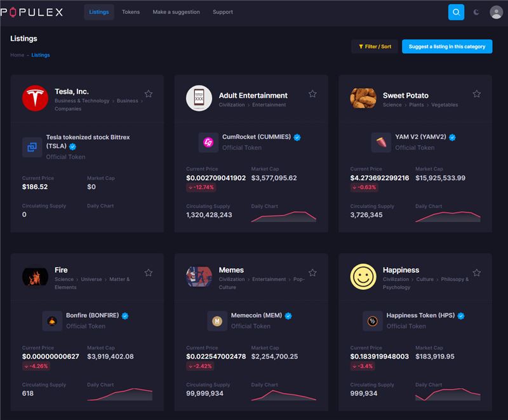Image resolution: width=508 pixels, height=420 pixels.
Task: Click the Memecoin daily chart
Action: pyautogui.click(x=283, y=395)
